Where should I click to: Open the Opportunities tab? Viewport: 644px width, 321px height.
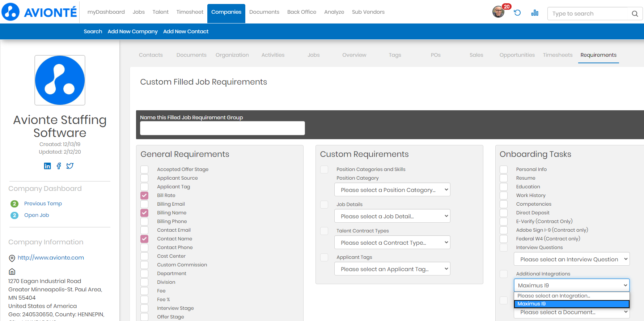[x=517, y=55]
